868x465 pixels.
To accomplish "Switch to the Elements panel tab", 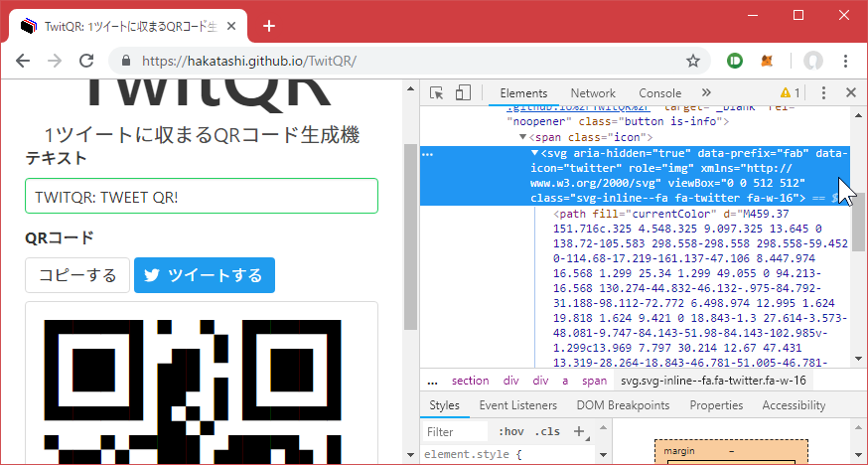I will 523,93.
